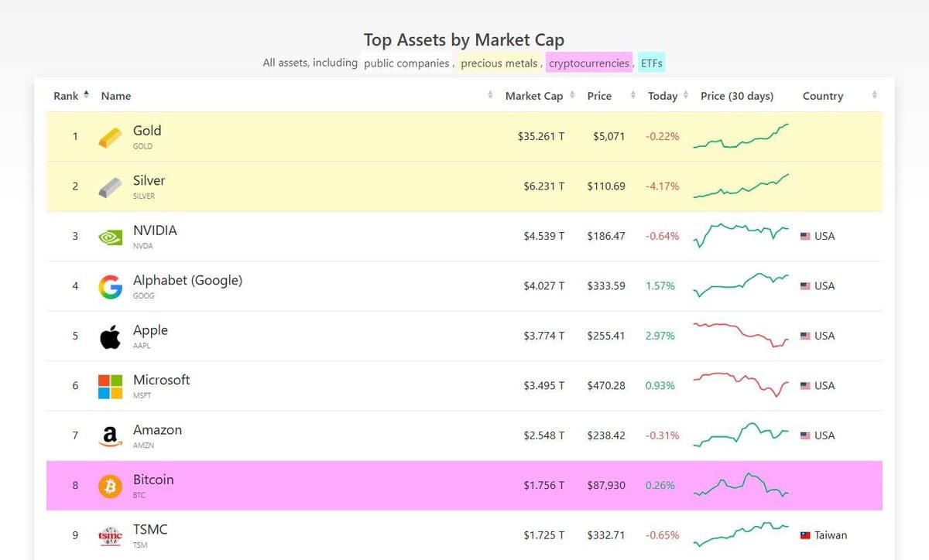The width and height of the screenshot is (929, 560).
Task: Select the TSMC company logo
Action: pos(109,534)
